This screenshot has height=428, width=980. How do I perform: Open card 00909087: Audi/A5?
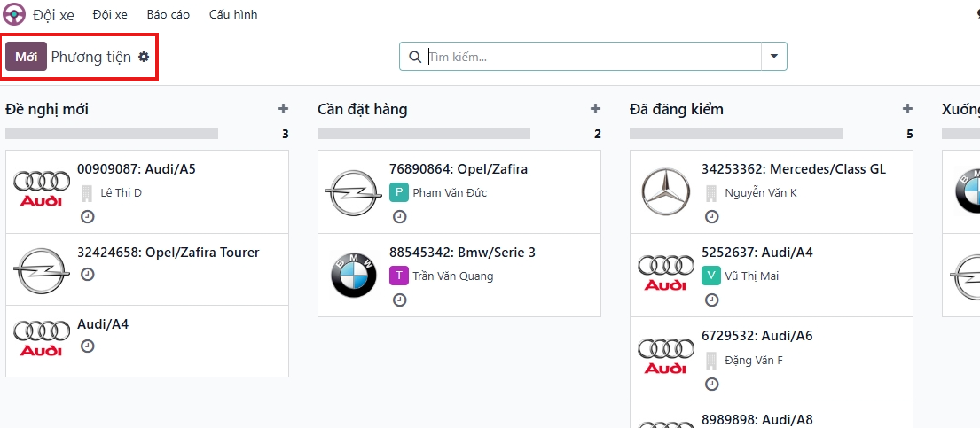pyautogui.click(x=147, y=191)
